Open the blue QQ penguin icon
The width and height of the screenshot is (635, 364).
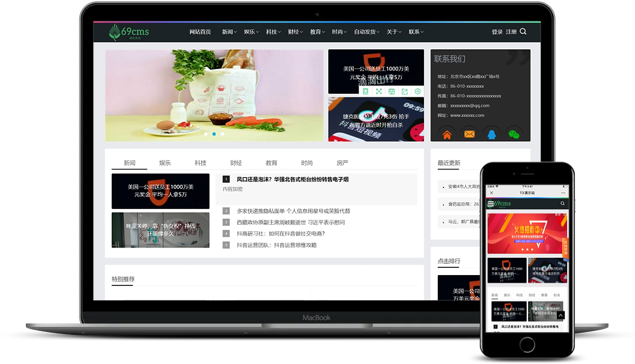(x=492, y=135)
